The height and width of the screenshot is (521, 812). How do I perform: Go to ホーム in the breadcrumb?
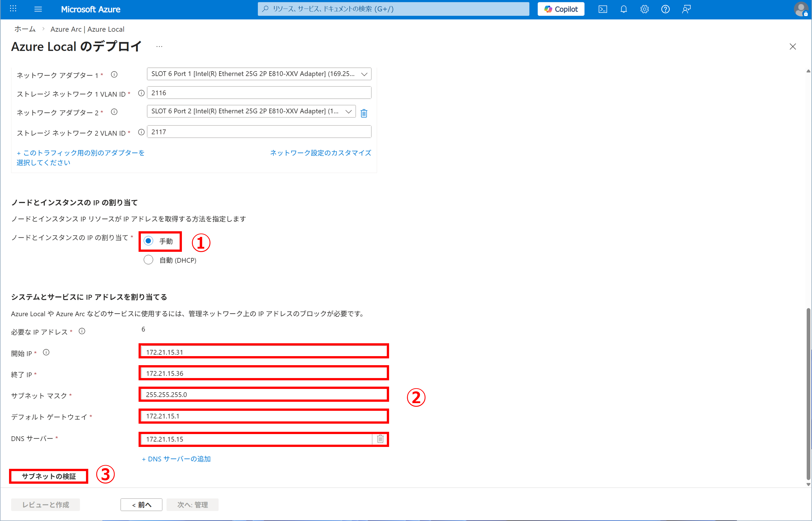coord(25,29)
